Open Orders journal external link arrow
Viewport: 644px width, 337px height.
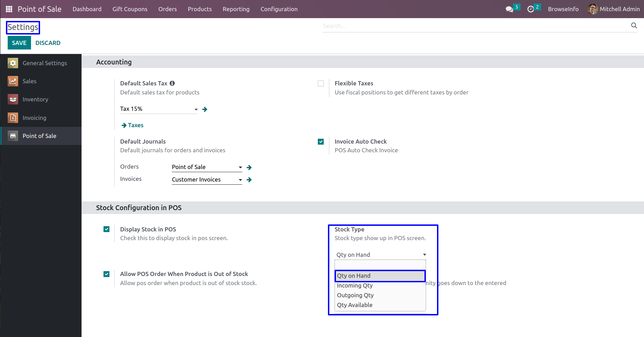point(249,168)
